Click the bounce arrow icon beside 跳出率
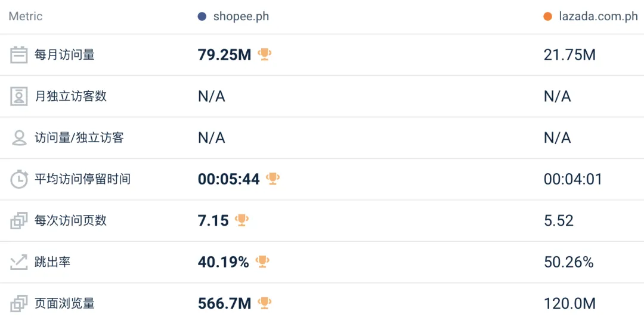This screenshot has height=323, width=644. pos(19,262)
